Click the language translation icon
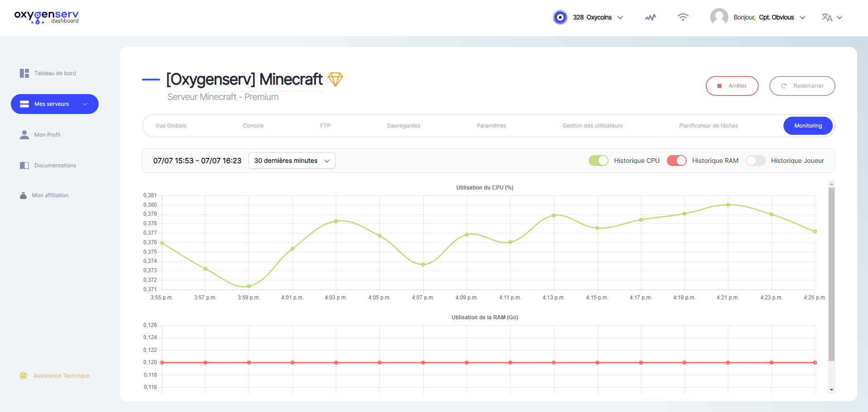This screenshot has height=412, width=868. [827, 17]
